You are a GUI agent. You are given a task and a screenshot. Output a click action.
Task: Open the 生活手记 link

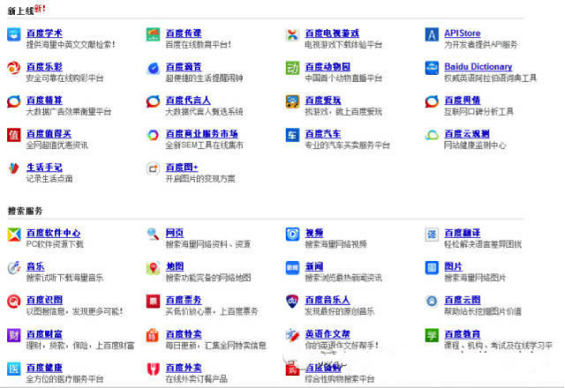pyautogui.click(x=44, y=168)
